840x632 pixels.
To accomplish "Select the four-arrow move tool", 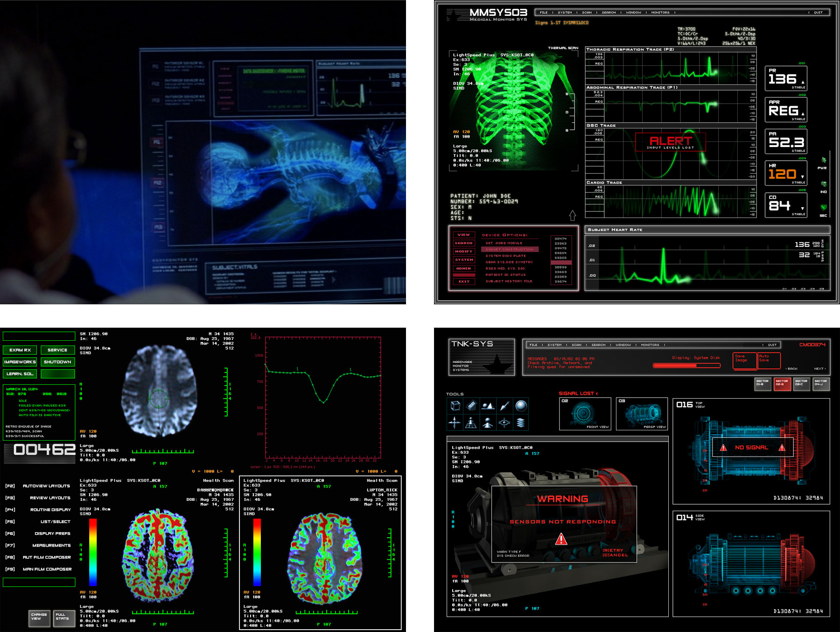I will pyautogui.click(x=455, y=423).
